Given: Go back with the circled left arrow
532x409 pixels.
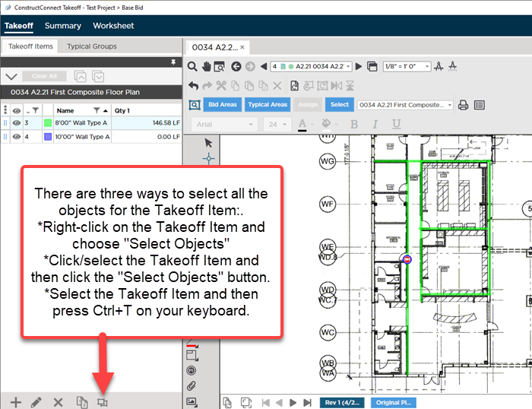Looking at the screenshot, I should 236,67.
